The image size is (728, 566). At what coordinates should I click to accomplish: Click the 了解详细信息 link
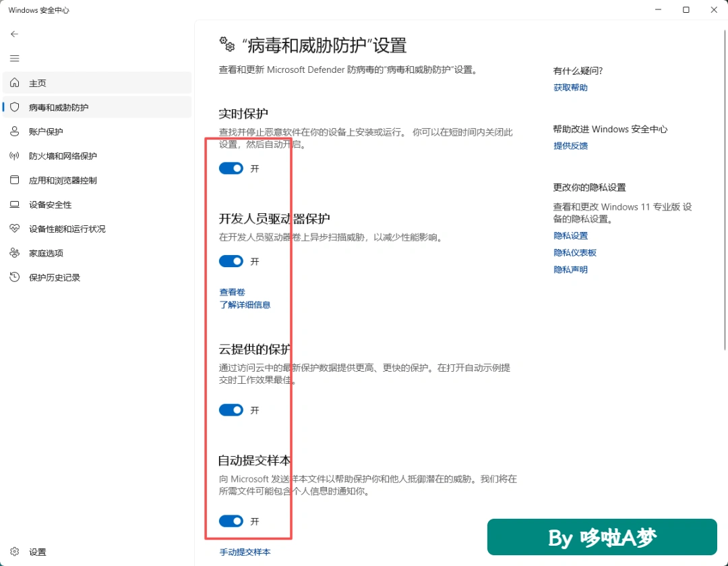tap(245, 305)
